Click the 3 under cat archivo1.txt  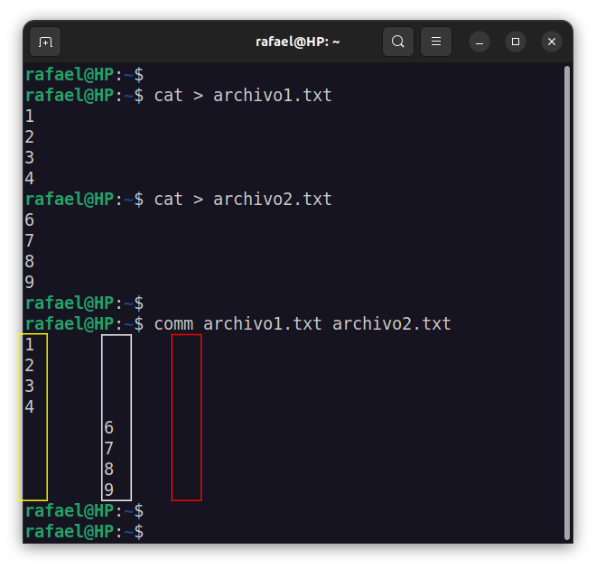[30, 157]
